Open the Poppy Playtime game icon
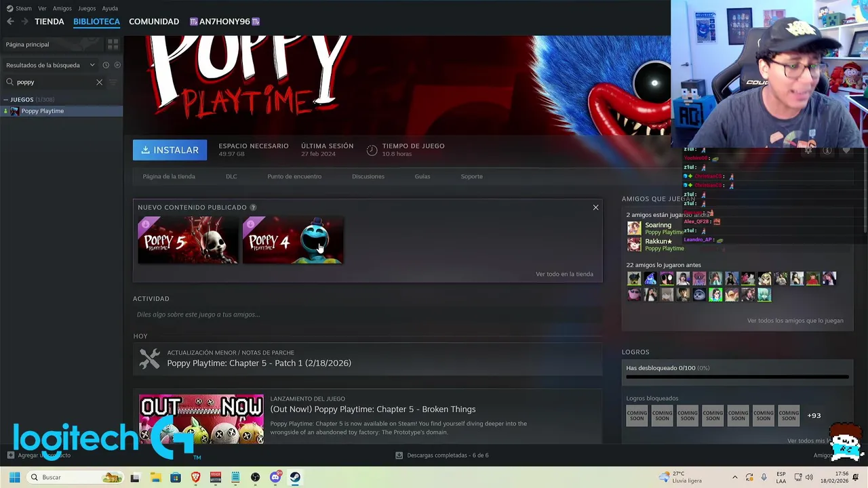The image size is (868, 488). pyautogui.click(x=14, y=111)
